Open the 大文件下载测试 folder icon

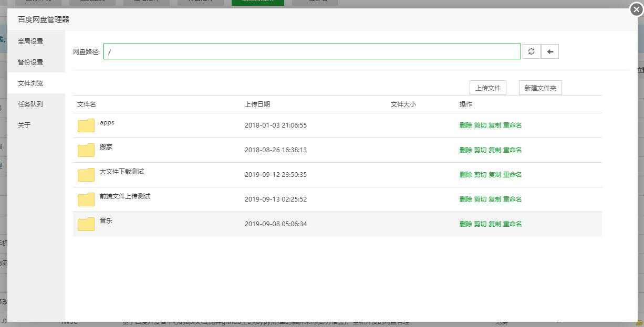pos(86,175)
